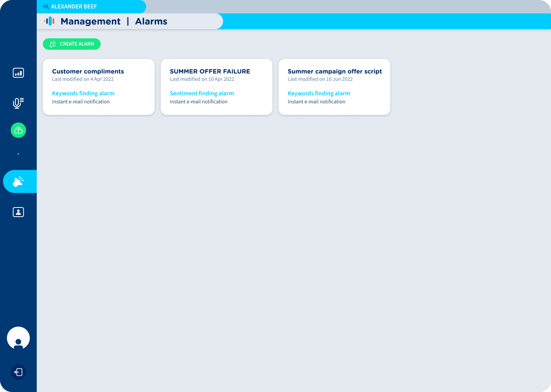The image size is (551, 392).
Task: Click the app logo beside Management
Action: tap(49, 21)
